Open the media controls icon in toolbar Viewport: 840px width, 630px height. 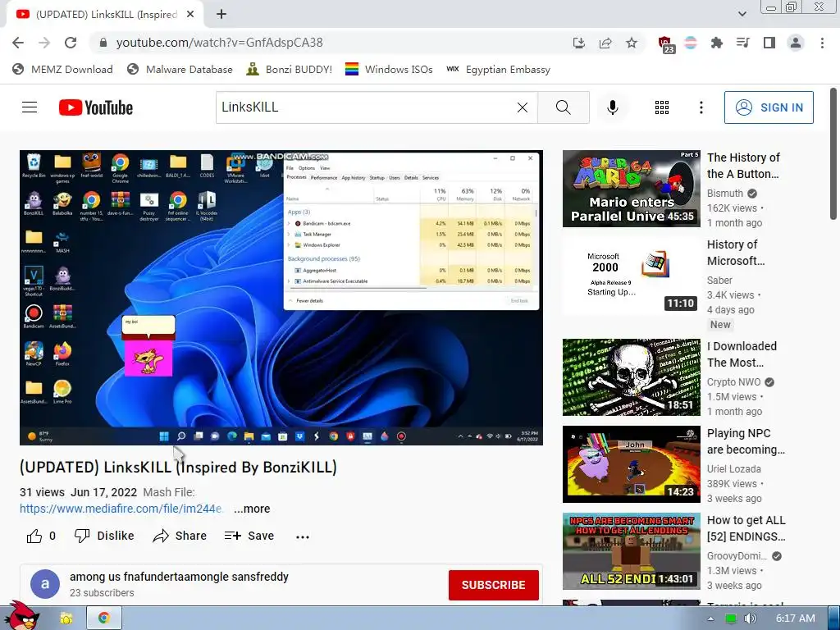(742, 43)
